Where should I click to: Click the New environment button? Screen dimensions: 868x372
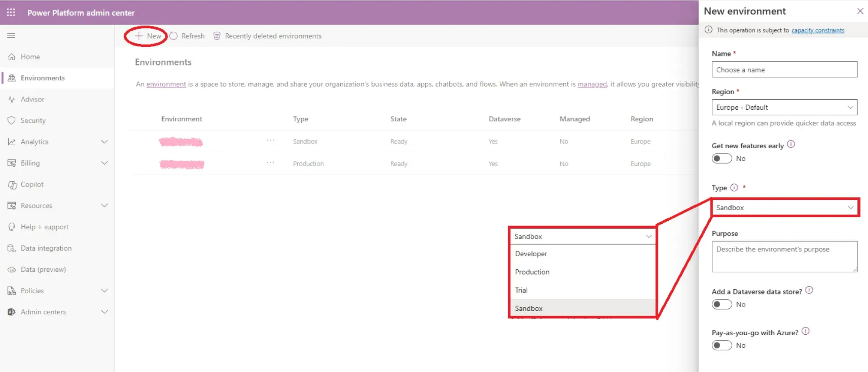click(x=148, y=36)
